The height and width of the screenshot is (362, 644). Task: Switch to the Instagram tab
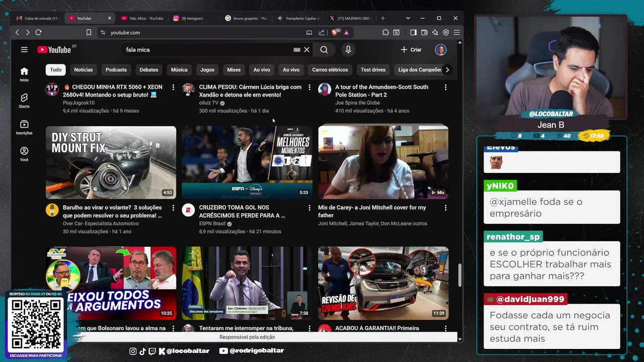point(194,18)
